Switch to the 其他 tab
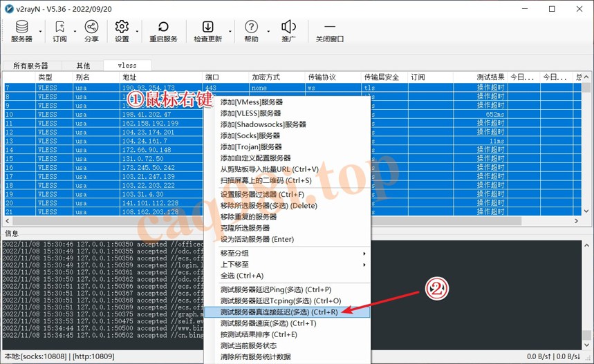 [x=82, y=66]
